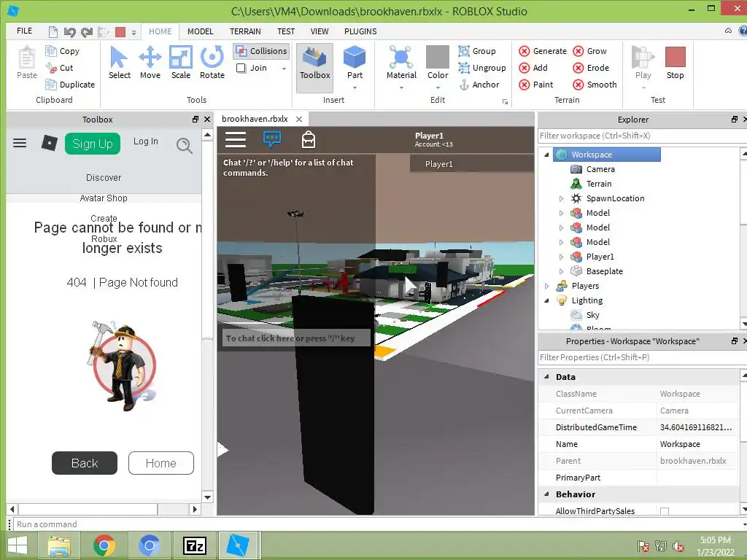Collapse the Workspace tree node

coord(546,155)
